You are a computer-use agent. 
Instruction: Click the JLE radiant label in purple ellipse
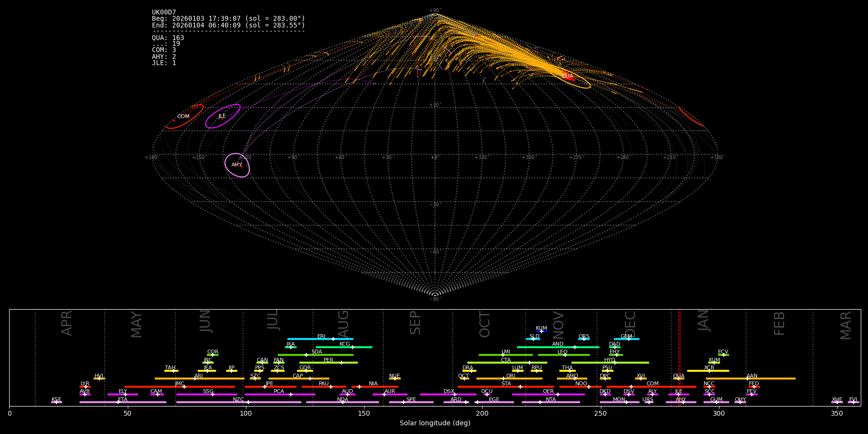[x=222, y=116]
